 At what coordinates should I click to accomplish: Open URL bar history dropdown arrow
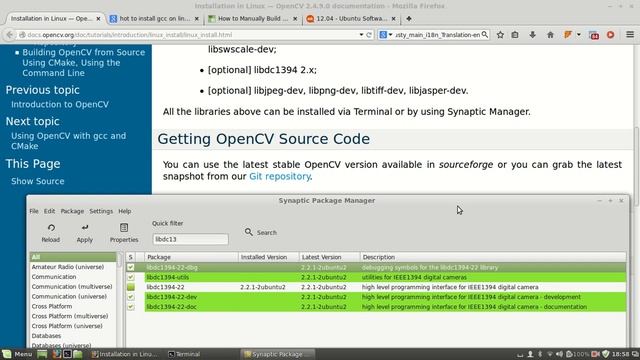click(361, 35)
